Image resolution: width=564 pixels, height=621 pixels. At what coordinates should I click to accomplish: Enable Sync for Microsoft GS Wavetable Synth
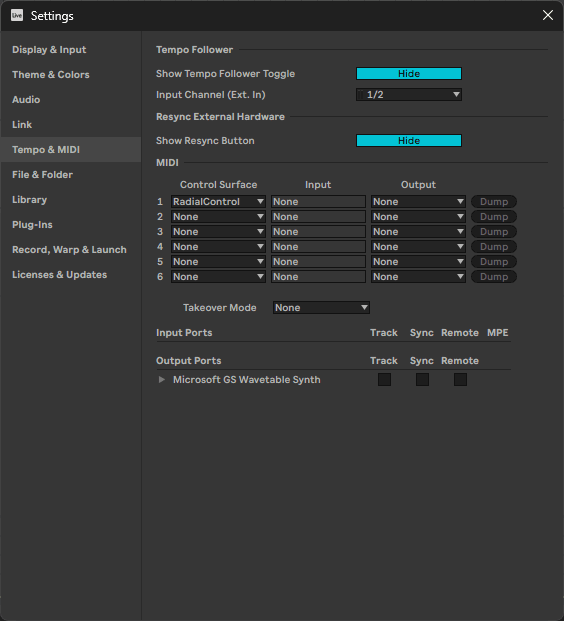(422, 379)
